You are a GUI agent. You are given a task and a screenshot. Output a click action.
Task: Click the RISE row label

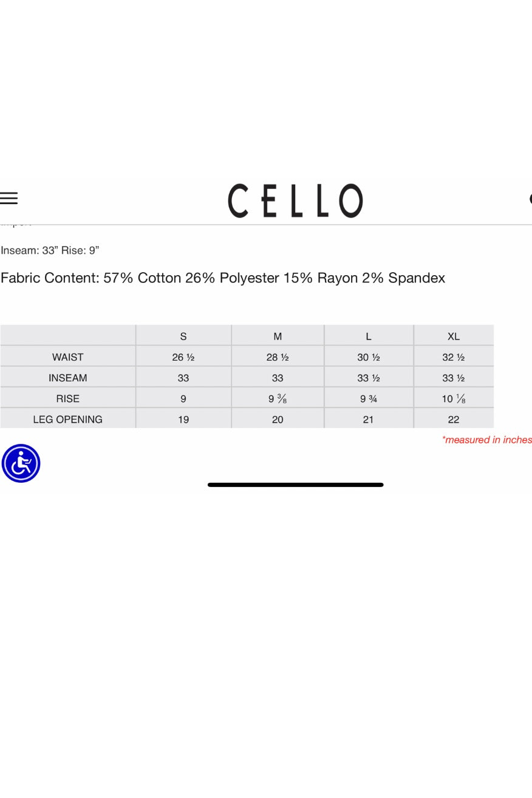tap(67, 398)
